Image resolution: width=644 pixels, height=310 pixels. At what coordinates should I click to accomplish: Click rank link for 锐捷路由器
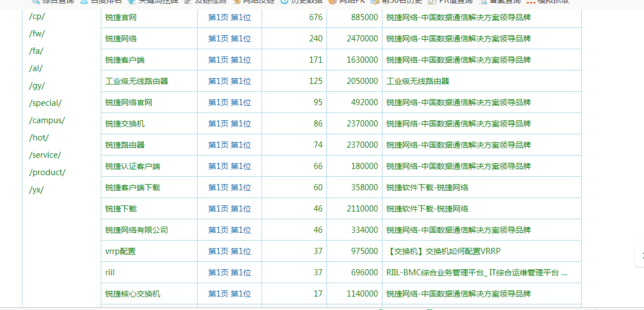[x=230, y=145]
